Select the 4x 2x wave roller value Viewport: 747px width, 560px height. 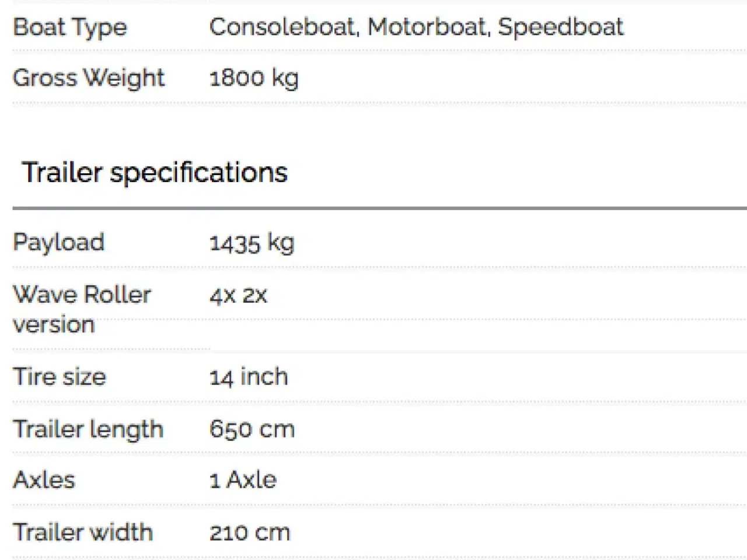coord(238,296)
